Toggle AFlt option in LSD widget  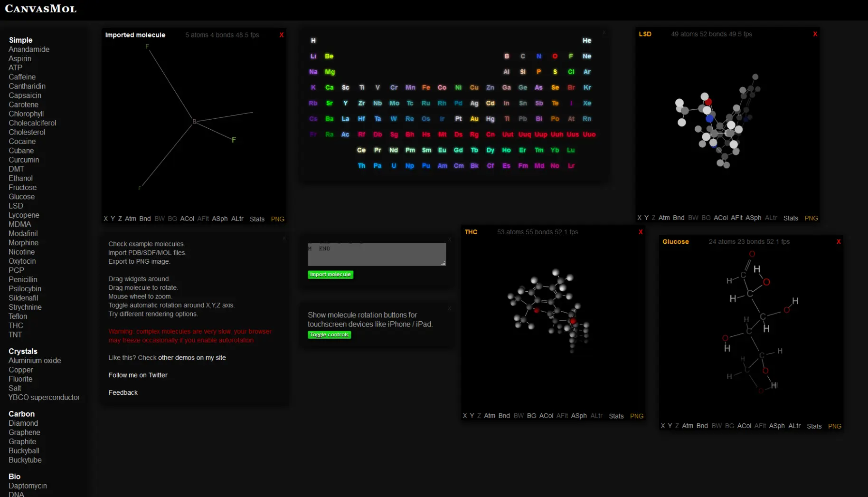736,218
